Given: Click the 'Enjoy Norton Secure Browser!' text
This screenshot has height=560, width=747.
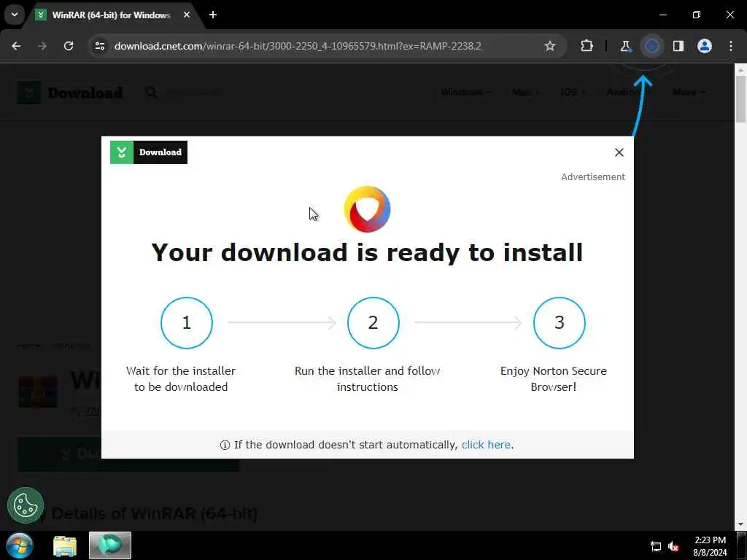Looking at the screenshot, I should [554, 379].
